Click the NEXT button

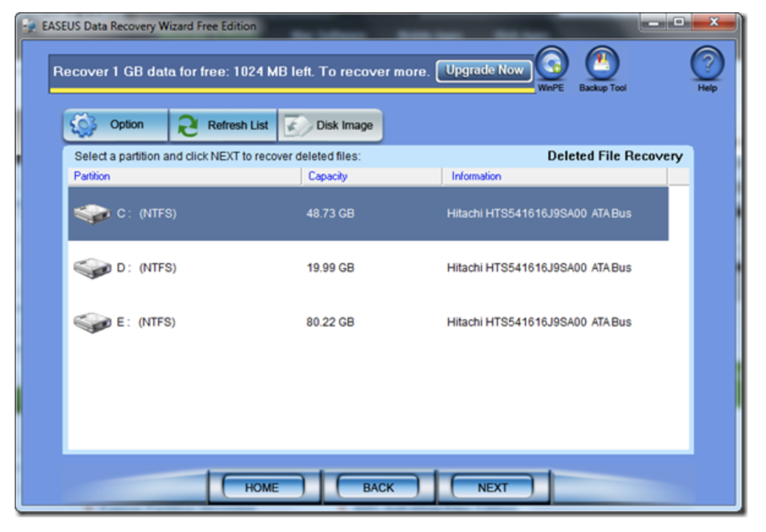493,487
